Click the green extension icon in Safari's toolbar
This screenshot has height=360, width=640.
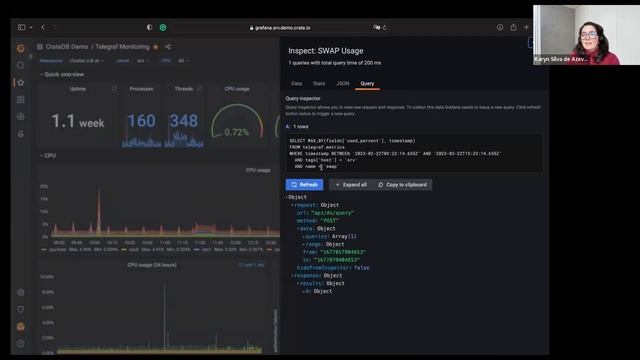coord(163,27)
